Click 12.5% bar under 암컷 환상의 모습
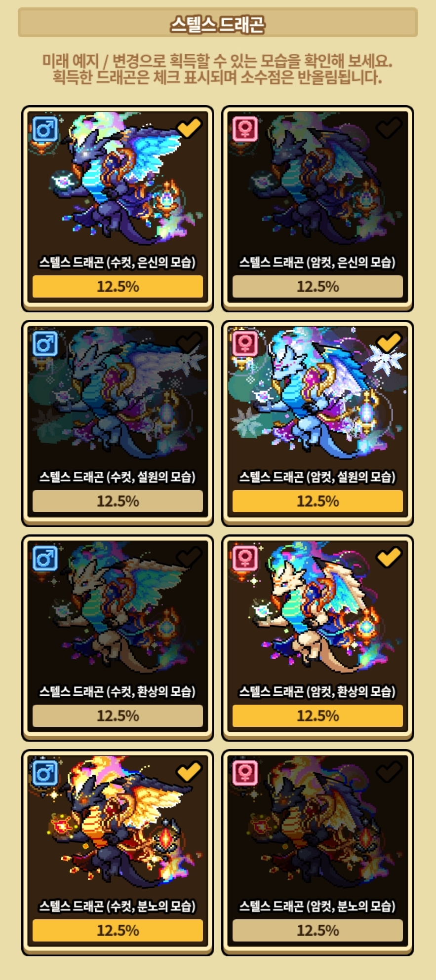The height and width of the screenshot is (980, 436). pos(317,716)
